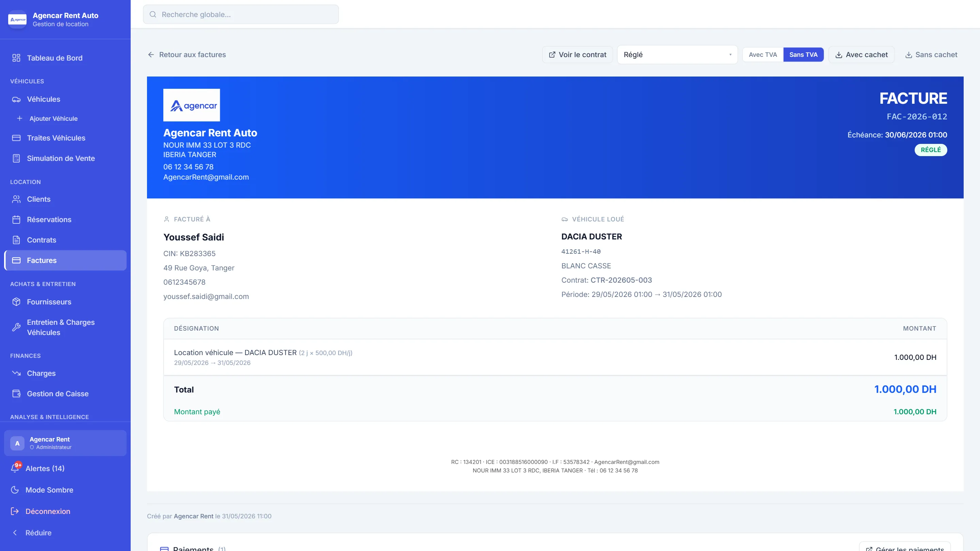Click the download icon on Avec cachet
Screen dimensions: 980x551
[838, 55]
